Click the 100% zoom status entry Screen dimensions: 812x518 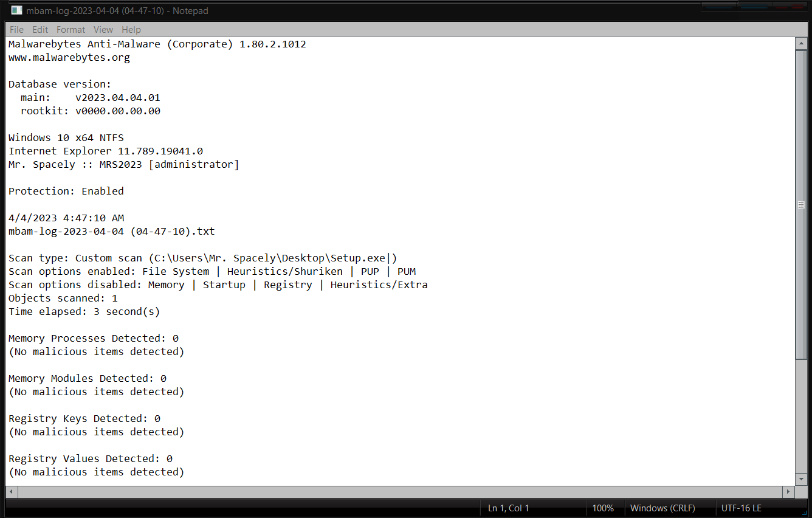[603, 508]
